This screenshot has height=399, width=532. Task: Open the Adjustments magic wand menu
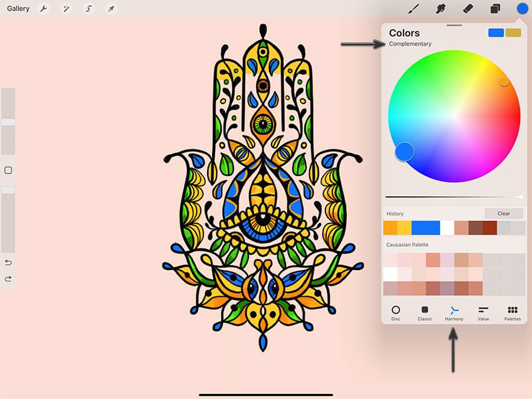[66, 9]
